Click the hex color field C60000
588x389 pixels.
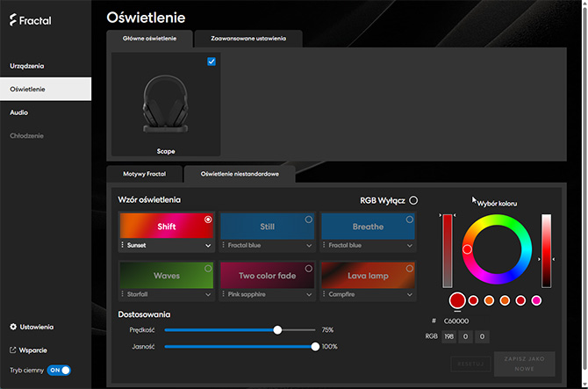point(456,321)
